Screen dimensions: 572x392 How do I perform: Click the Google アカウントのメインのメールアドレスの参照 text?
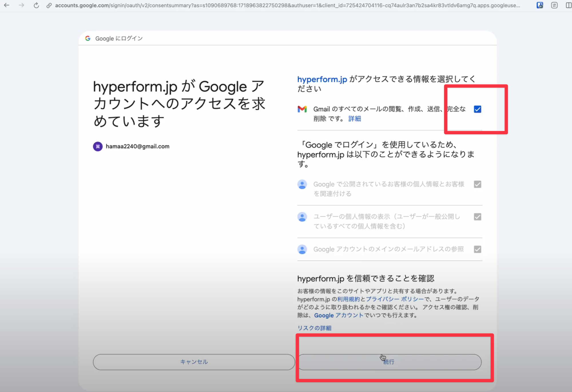pos(388,249)
